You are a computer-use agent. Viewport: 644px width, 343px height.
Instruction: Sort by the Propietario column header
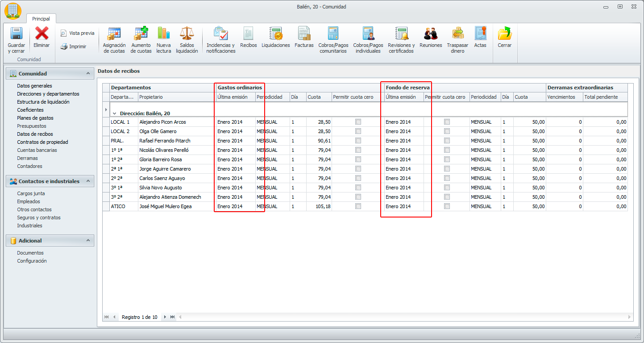click(177, 97)
